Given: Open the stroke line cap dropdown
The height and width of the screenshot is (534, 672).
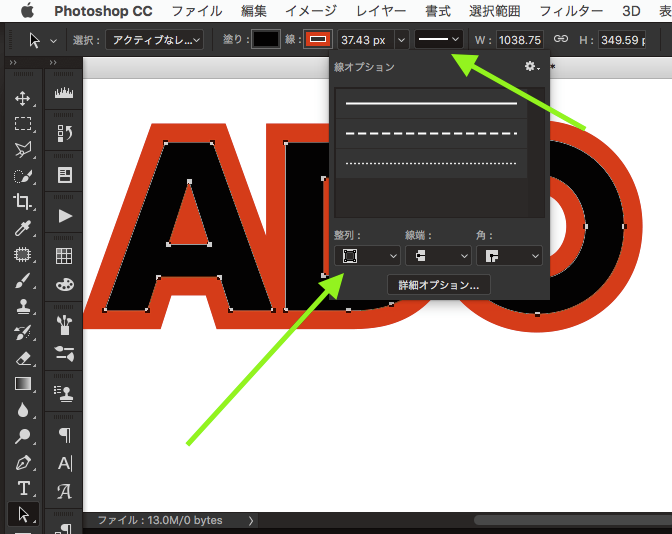Looking at the screenshot, I should coord(438,256).
